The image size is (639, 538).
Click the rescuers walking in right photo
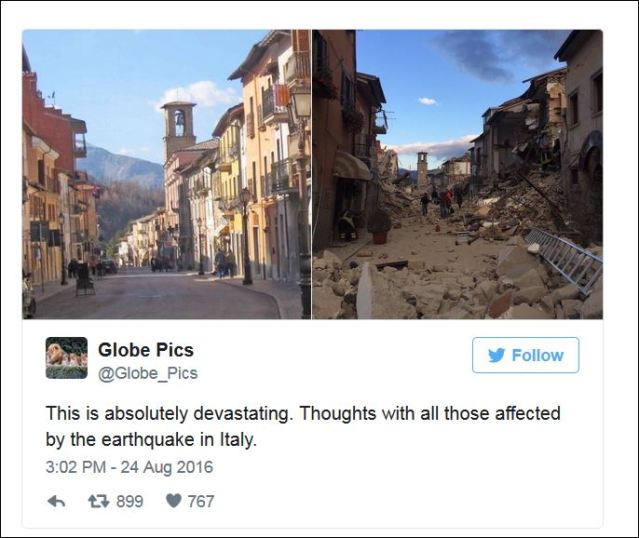[442, 202]
